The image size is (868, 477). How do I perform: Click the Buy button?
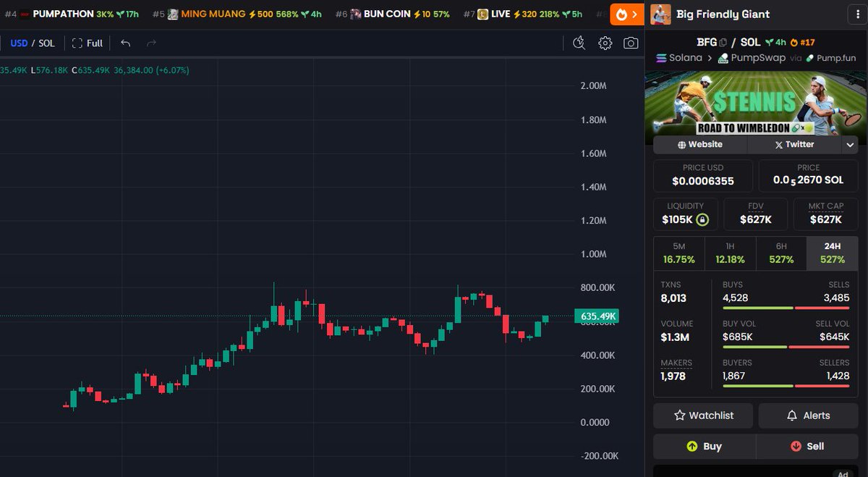[705, 446]
